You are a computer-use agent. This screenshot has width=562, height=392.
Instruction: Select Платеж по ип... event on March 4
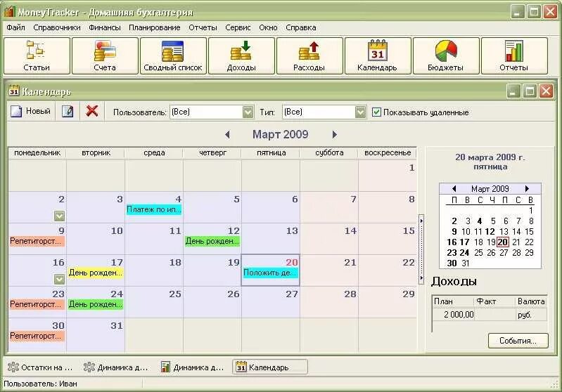154,209
